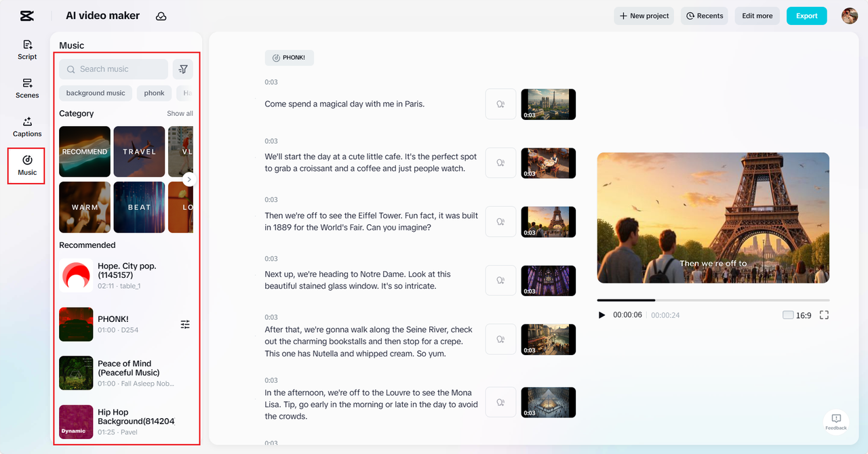Select Peace of Mind track cover

pyautogui.click(x=76, y=373)
